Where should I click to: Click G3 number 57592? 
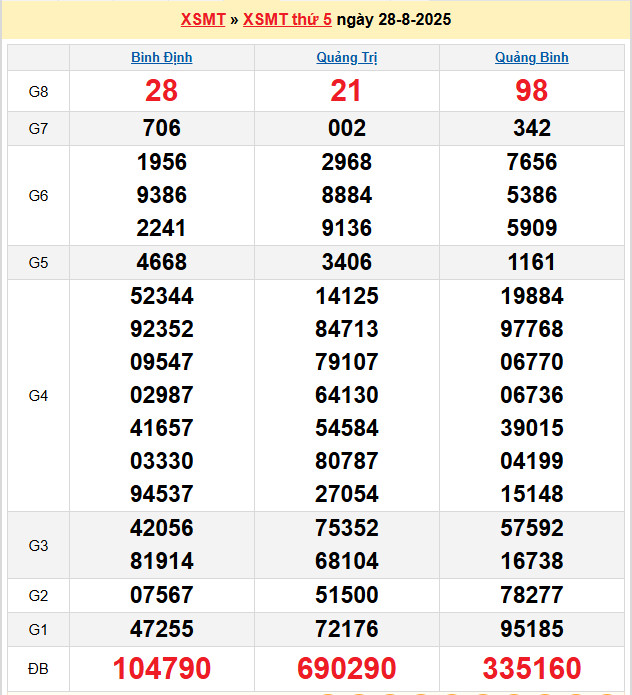pyautogui.click(x=531, y=528)
